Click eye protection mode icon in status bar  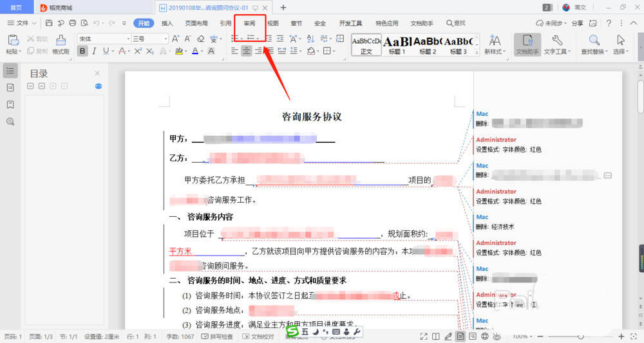pyautogui.click(x=497, y=337)
